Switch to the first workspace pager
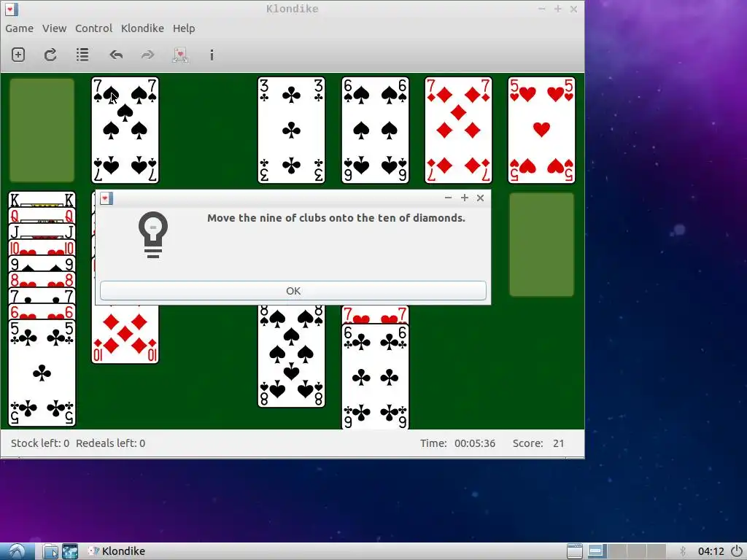 pyautogui.click(x=597, y=551)
